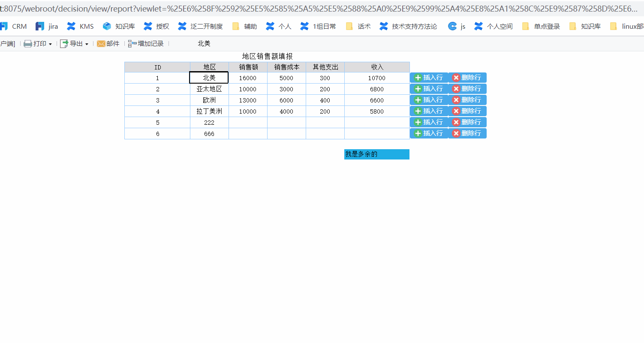
Task: Click the 10700 income cell
Action: (x=377, y=78)
